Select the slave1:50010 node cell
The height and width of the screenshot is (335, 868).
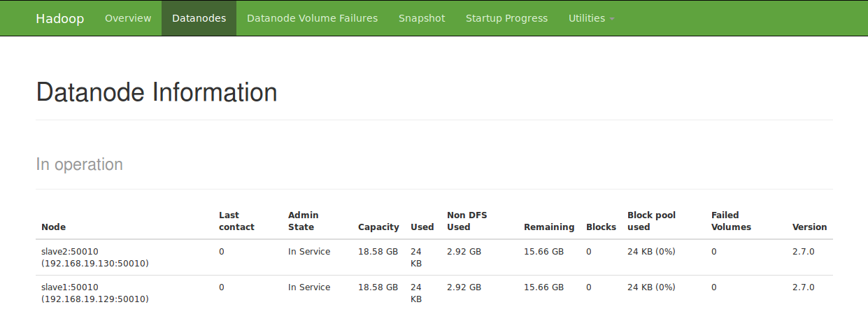[x=95, y=293]
